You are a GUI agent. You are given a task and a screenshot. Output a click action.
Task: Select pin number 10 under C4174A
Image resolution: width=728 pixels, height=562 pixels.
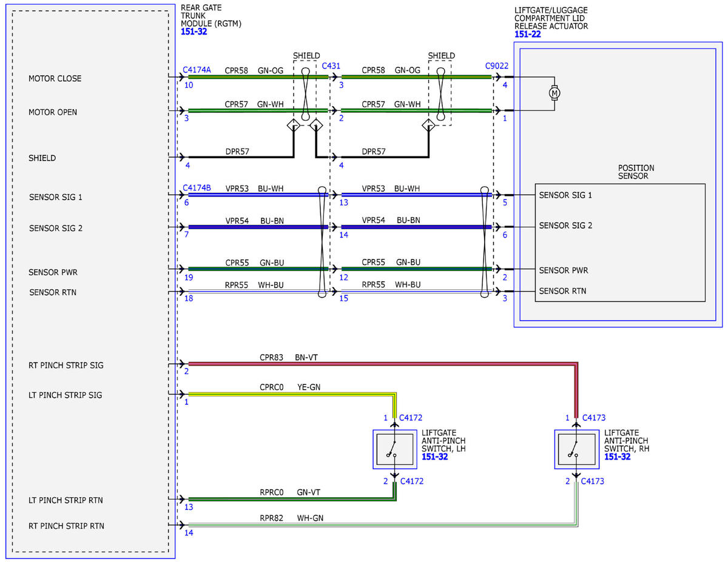(x=189, y=85)
